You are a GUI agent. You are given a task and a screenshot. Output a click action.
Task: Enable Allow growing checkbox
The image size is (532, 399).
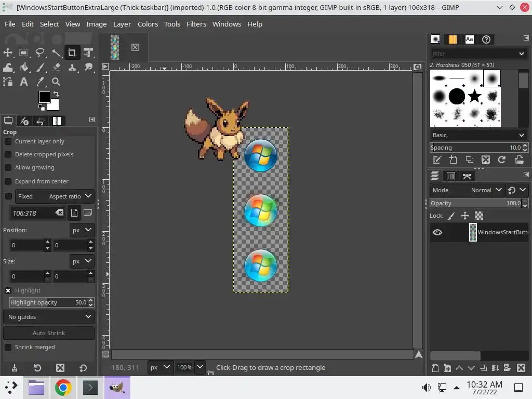pyautogui.click(x=8, y=168)
